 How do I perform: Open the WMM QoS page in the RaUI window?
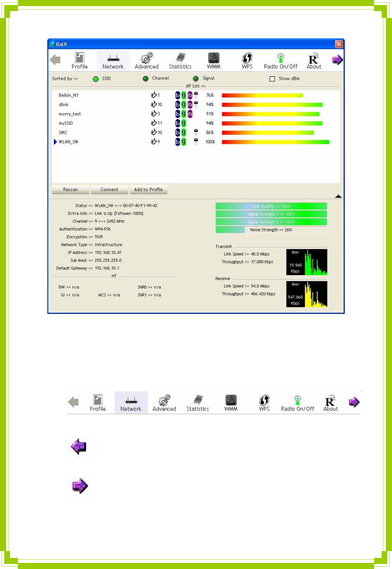(x=214, y=61)
